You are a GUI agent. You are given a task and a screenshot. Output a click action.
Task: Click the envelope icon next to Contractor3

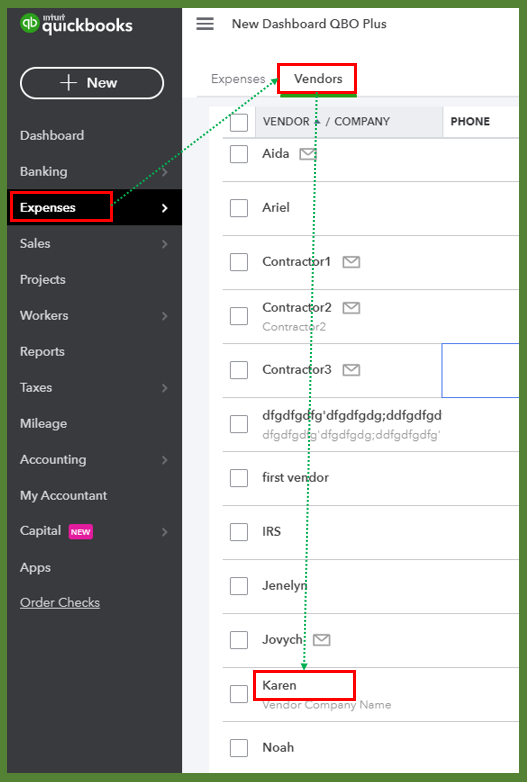[351, 370]
